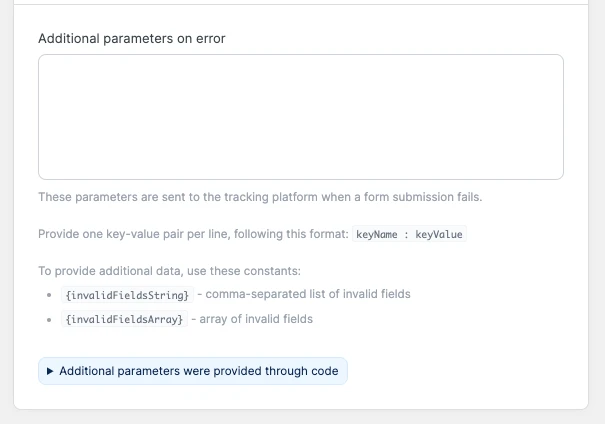Click the disclosure triangle beside Additional parameters summary
605x424 pixels.
click(50, 371)
